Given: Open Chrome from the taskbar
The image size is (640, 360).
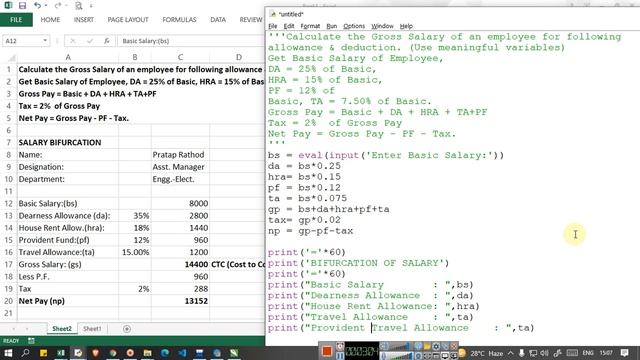Looking at the screenshot, I should coord(113,353).
